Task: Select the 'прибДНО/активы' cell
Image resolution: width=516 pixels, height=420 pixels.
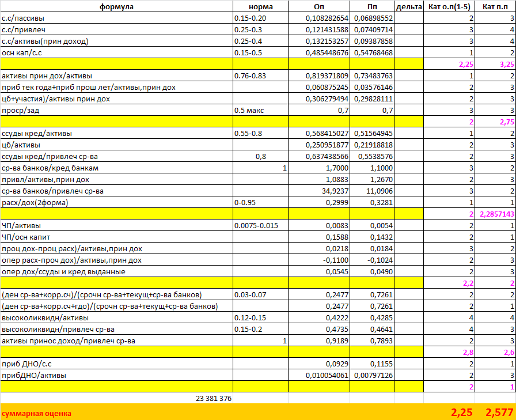Action: pyautogui.click(x=116, y=375)
